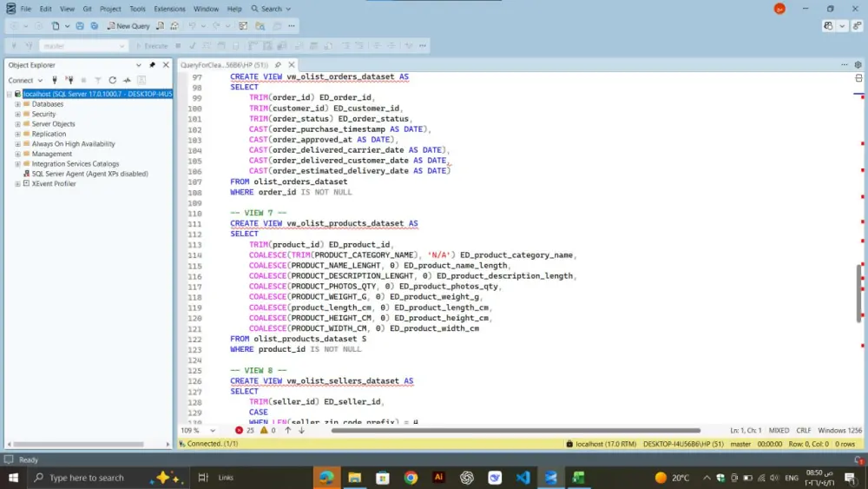Open the File menu
The image size is (868, 489).
pyautogui.click(x=25, y=9)
